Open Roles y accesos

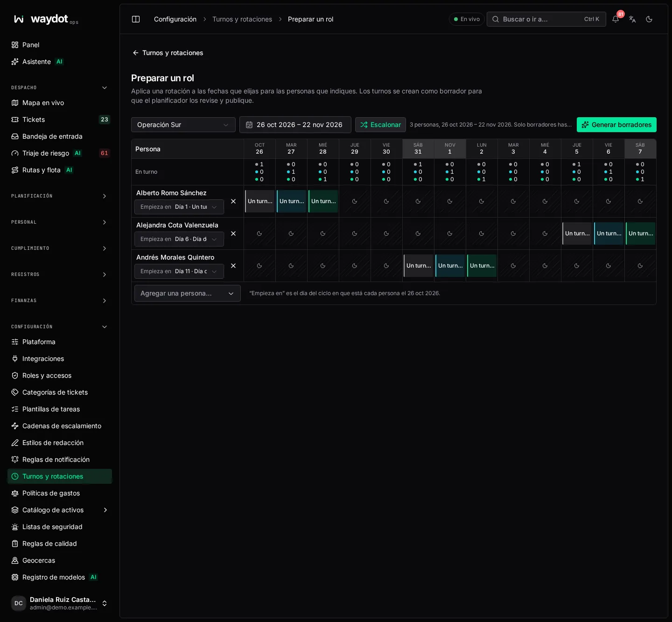[x=60, y=375]
